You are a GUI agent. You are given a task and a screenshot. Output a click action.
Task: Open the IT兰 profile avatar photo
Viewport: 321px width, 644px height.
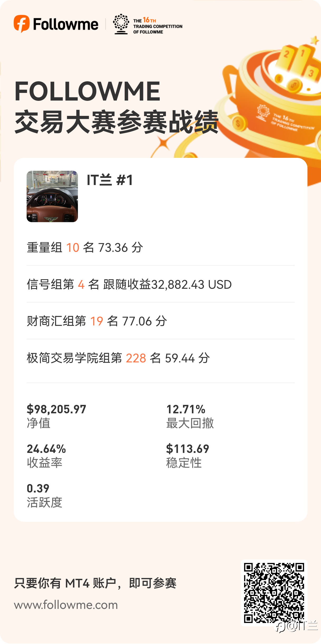[52, 196]
